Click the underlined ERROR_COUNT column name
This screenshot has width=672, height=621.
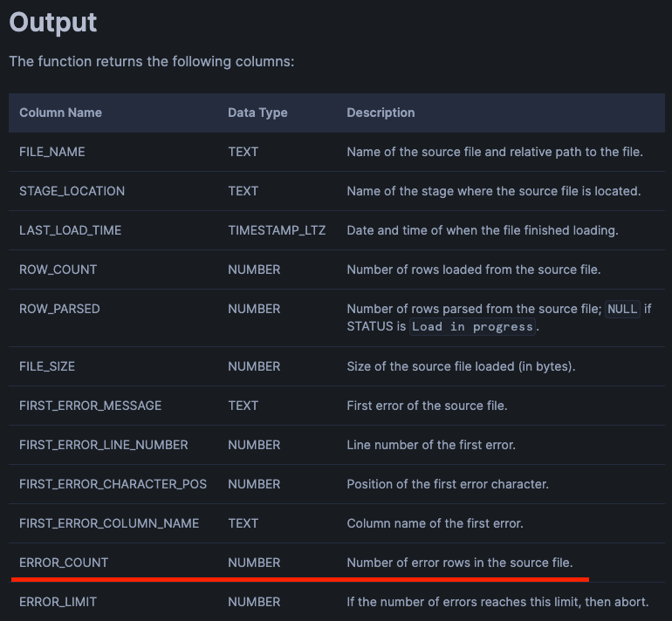tap(64, 563)
